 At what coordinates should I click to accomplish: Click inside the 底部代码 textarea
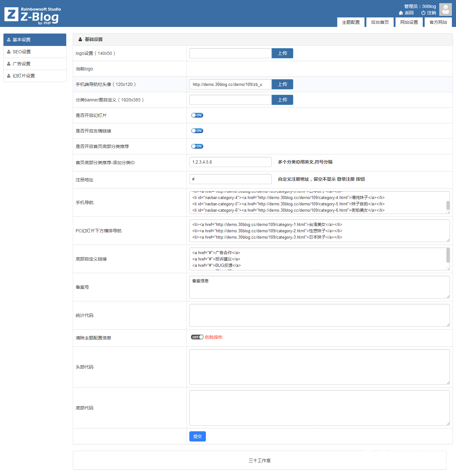[x=320, y=408]
